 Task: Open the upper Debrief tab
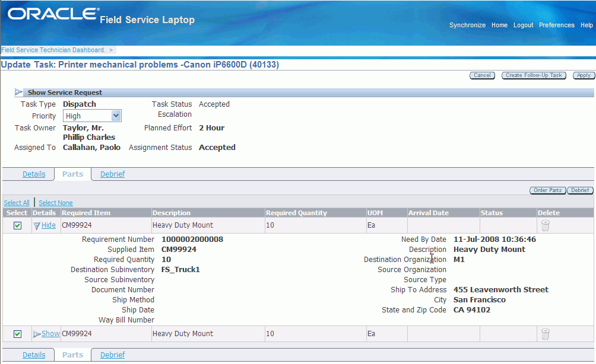113,174
